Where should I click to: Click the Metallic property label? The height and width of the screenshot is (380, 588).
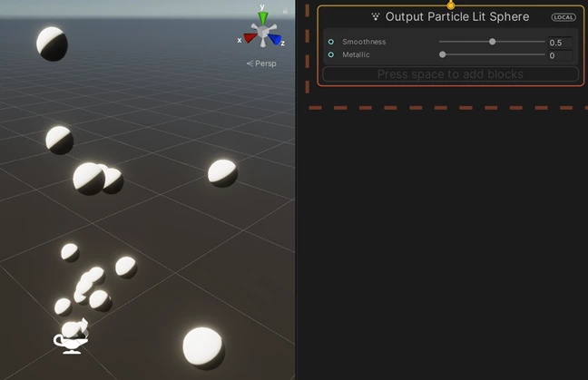coord(356,54)
